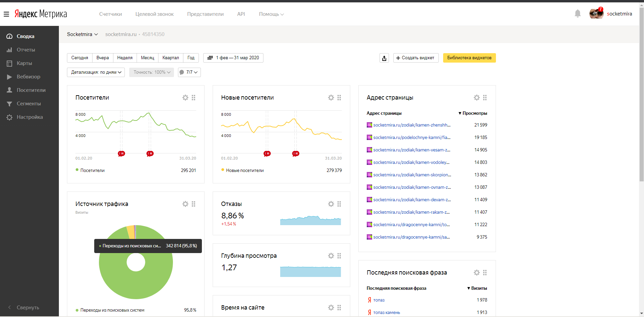
Task: Click the notifications bell icon
Action: (x=577, y=14)
